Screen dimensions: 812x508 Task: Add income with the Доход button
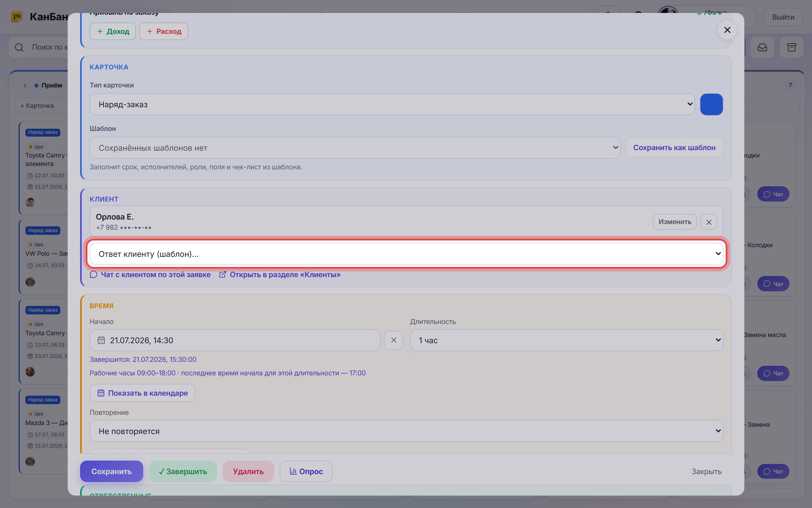pos(113,31)
